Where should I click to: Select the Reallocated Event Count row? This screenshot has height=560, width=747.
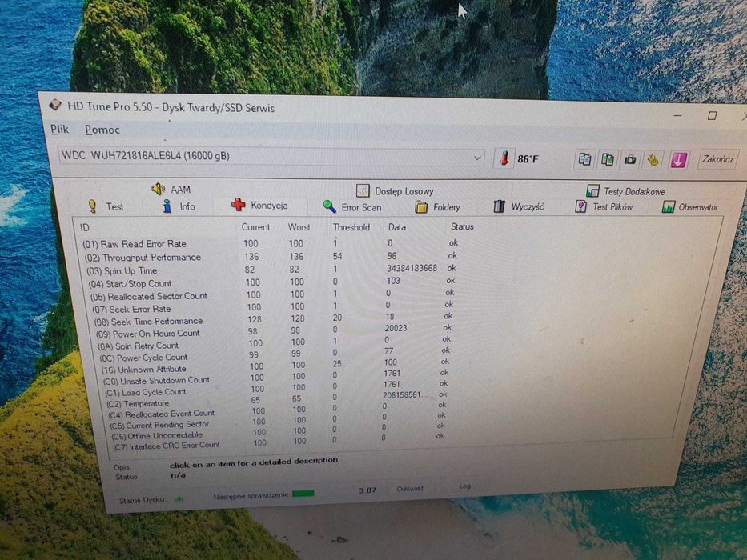pyautogui.click(x=277, y=411)
